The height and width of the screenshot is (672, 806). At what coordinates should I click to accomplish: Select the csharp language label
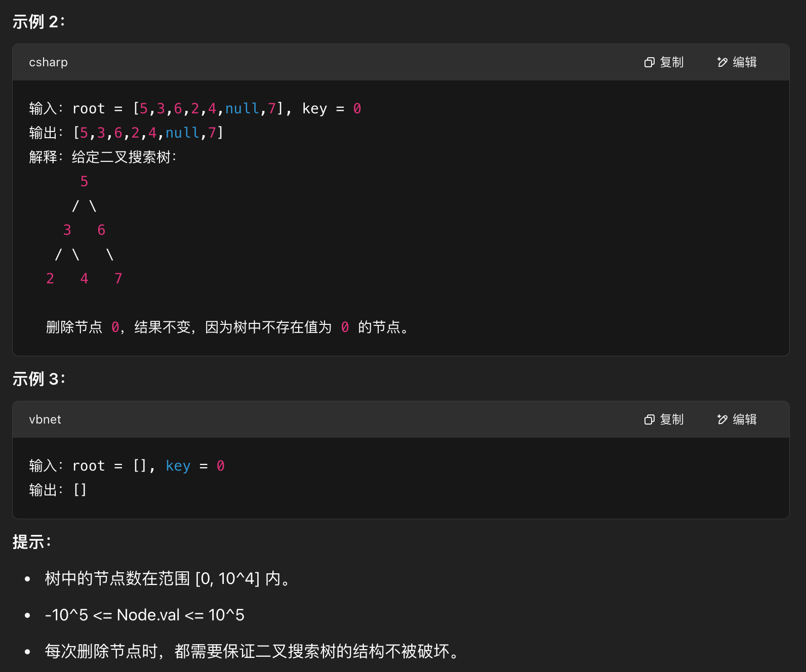[48, 62]
